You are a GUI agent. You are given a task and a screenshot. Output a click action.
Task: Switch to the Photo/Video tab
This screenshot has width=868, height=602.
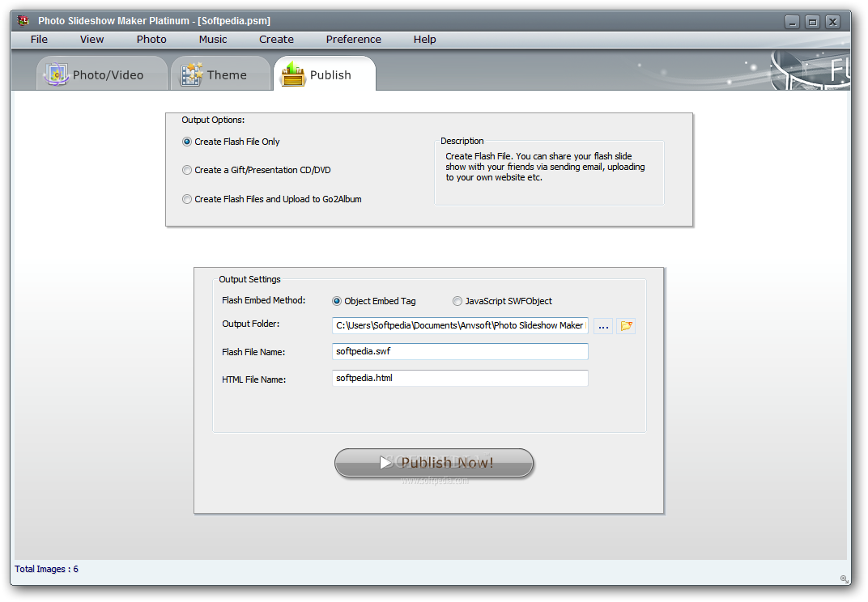pyautogui.click(x=102, y=74)
